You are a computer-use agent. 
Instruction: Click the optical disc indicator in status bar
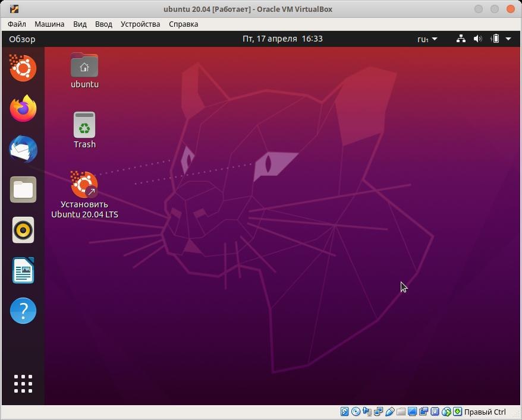[x=356, y=412]
